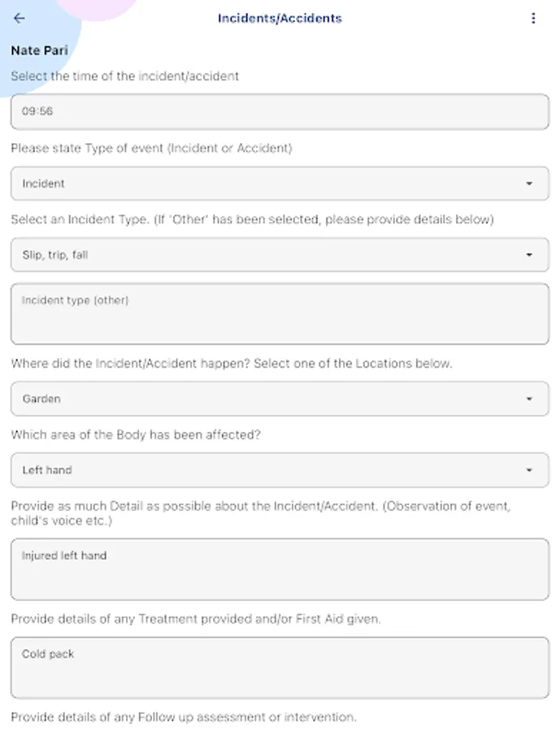Click the child name "Nate Pari"
The width and height of the screenshot is (560, 732).
(39, 50)
